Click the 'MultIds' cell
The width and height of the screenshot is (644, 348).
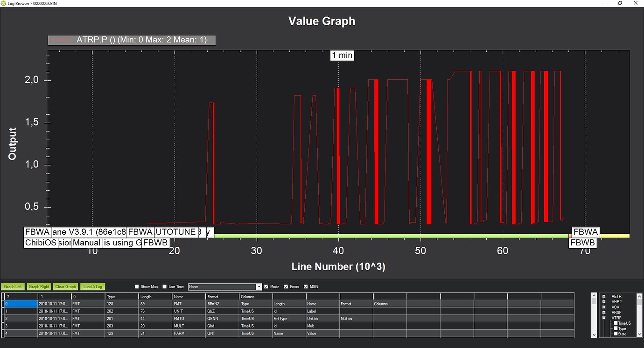click(356, 319)
